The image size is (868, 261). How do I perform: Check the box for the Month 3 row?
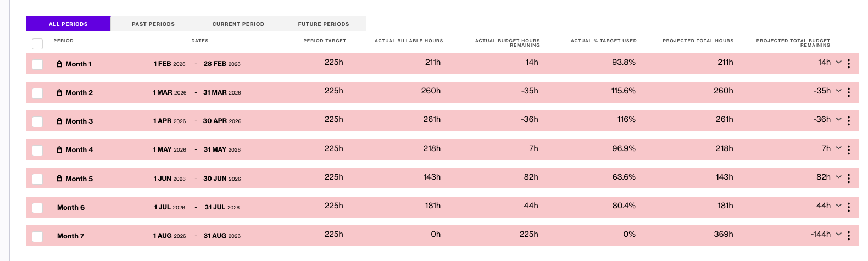coord(37,121)
